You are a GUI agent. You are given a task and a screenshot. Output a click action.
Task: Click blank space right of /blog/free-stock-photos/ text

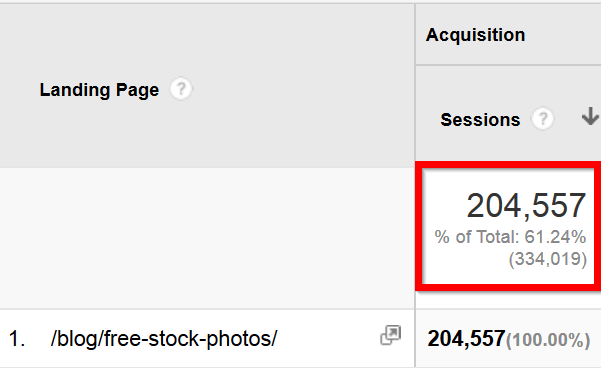tap(328, 339)
